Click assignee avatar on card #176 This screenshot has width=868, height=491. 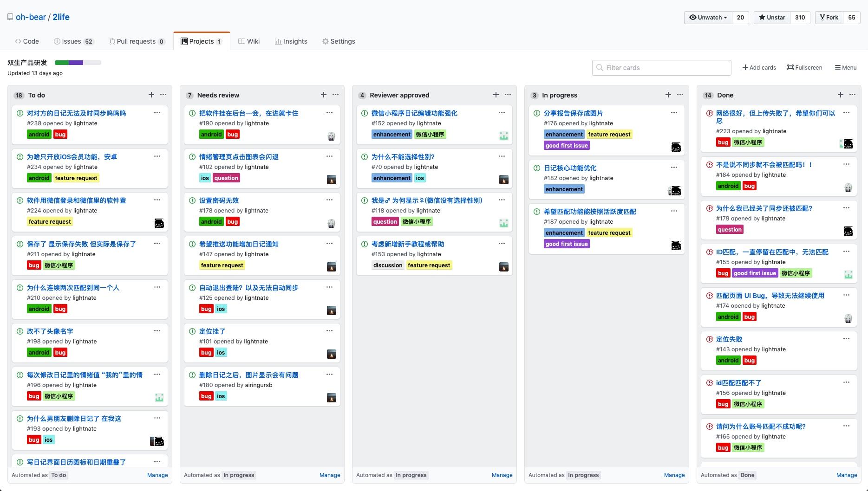[676, 147]
